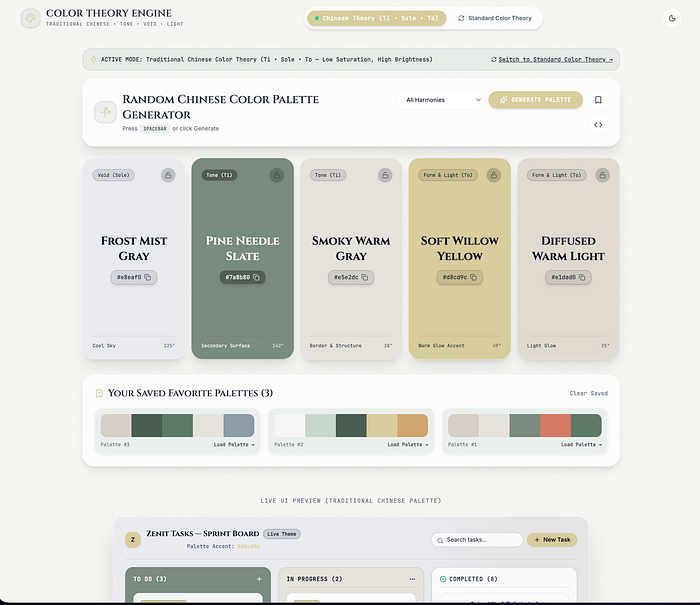Lock the Soft Willow Yellow color
The width and height of the screenshot is (700, 605).
(x=494, y=175)
